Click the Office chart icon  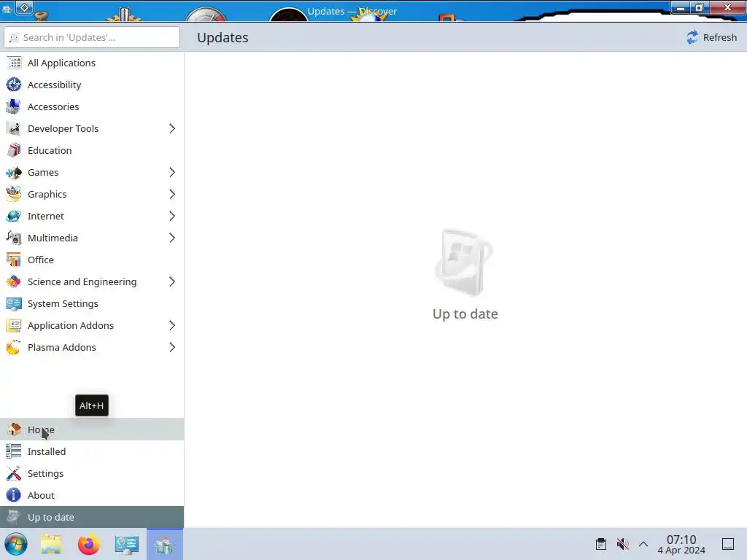(14, 260)
